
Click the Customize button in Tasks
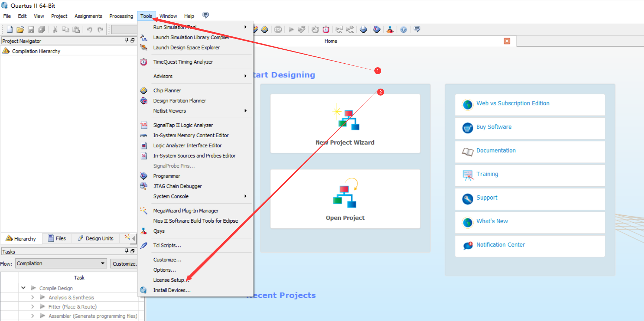click(124, 264)
